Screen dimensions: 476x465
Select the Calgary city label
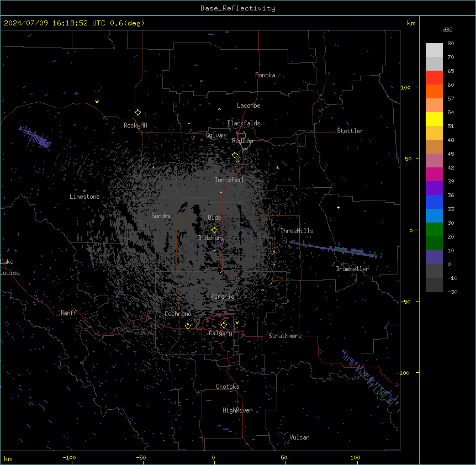tap(220, 333)
